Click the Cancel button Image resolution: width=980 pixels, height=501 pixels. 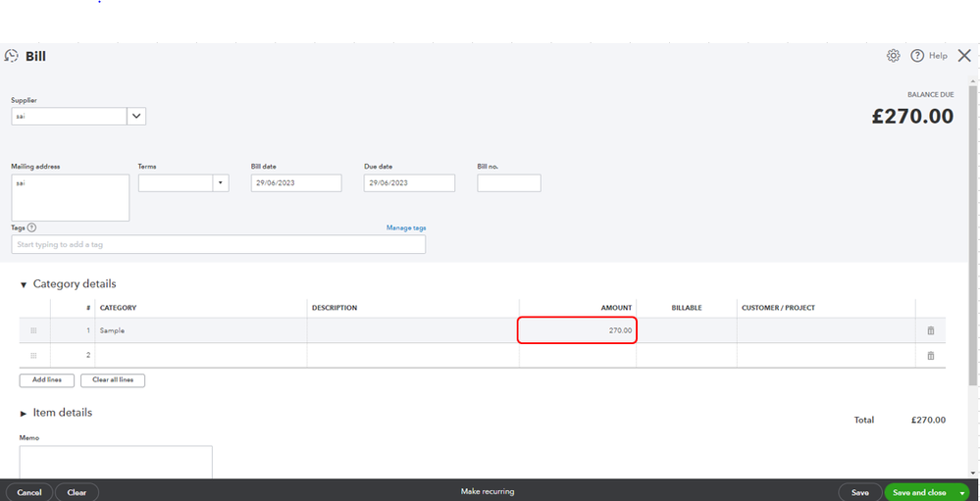[29, 492]
